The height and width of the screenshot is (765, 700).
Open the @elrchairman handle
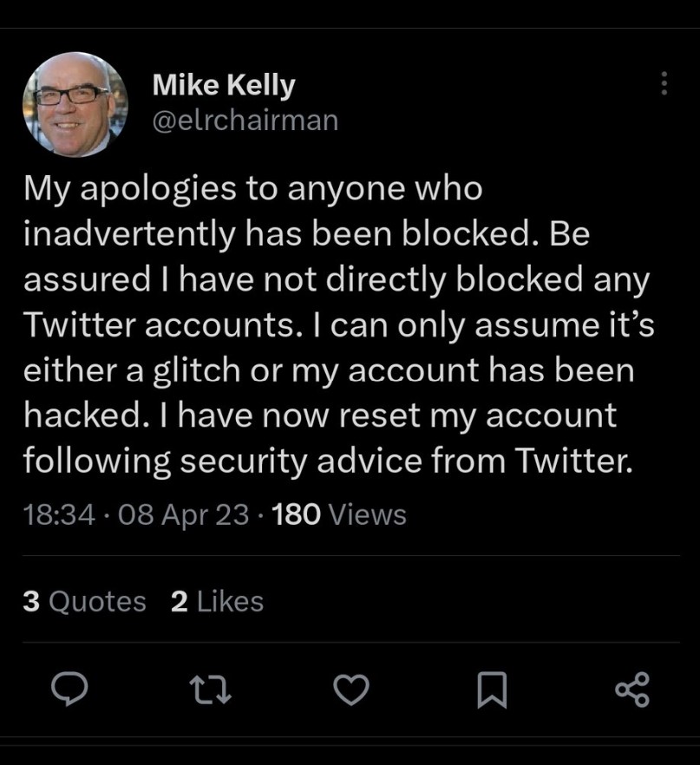[x=245, y=120]
